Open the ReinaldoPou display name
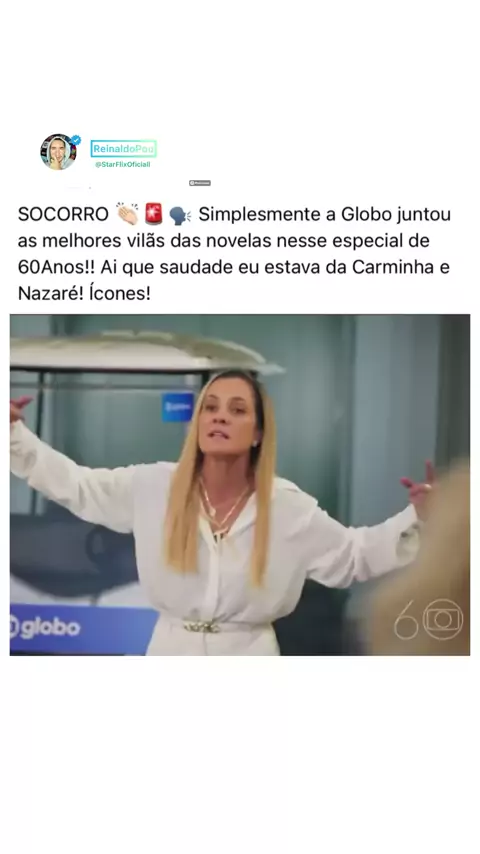 (x=123, y=149)
